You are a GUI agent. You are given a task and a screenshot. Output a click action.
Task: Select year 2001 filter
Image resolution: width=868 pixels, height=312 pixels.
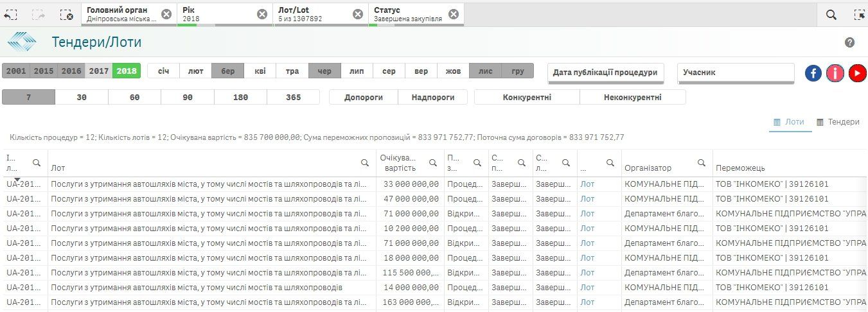tap(16, 71)
